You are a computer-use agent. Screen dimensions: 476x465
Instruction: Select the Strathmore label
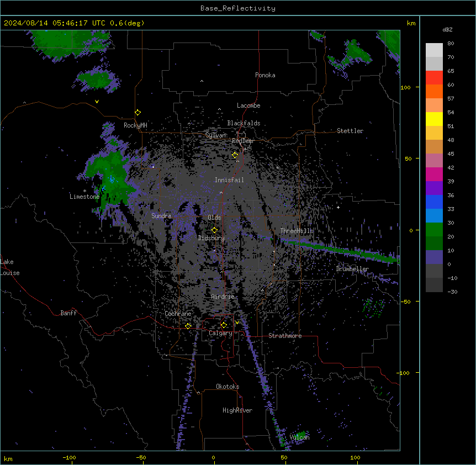[285, 336]
